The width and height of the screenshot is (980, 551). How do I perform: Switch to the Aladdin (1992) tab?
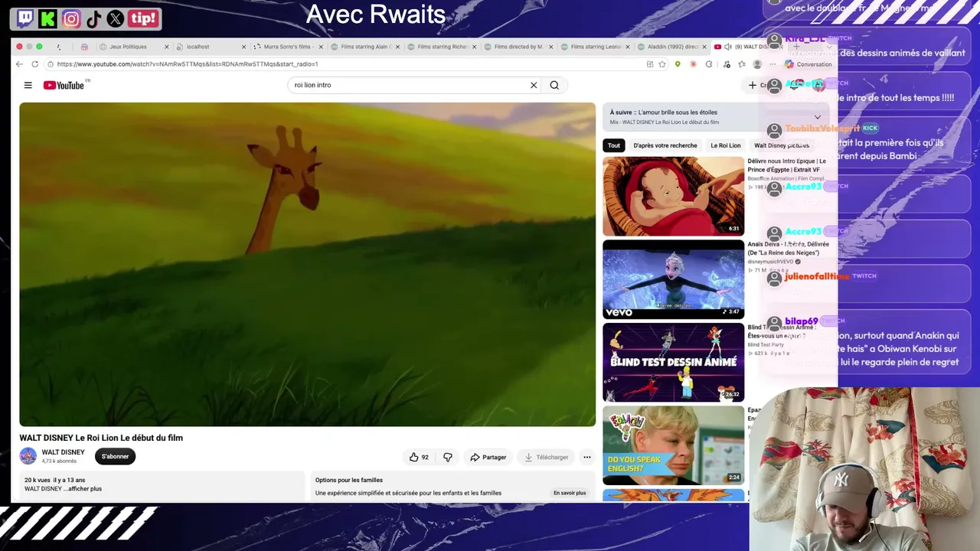(x=672, y=47)
